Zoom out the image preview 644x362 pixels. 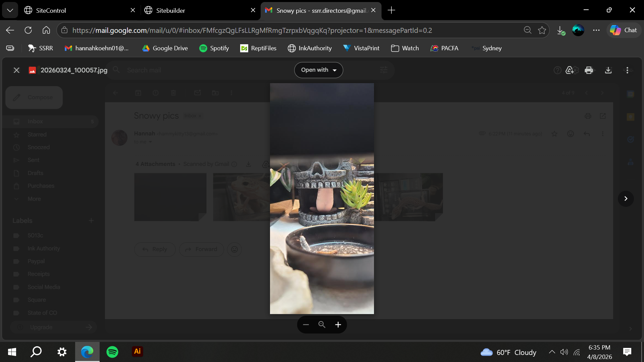[x=306, y=324]
